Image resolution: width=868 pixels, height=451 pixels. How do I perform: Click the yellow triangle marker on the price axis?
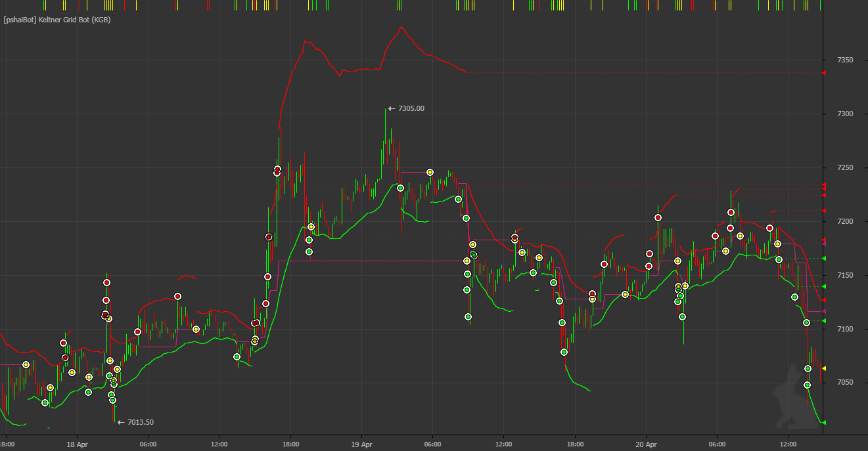[824, 368]
